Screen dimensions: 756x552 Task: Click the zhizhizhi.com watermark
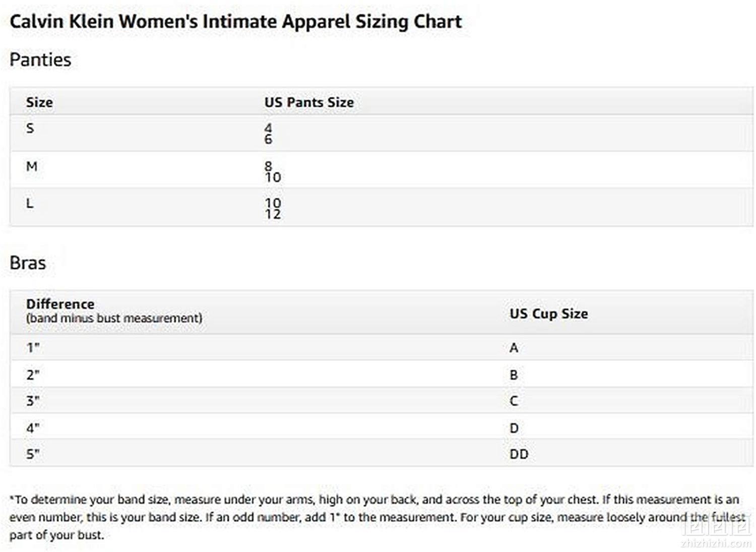(x=716, y=532)
